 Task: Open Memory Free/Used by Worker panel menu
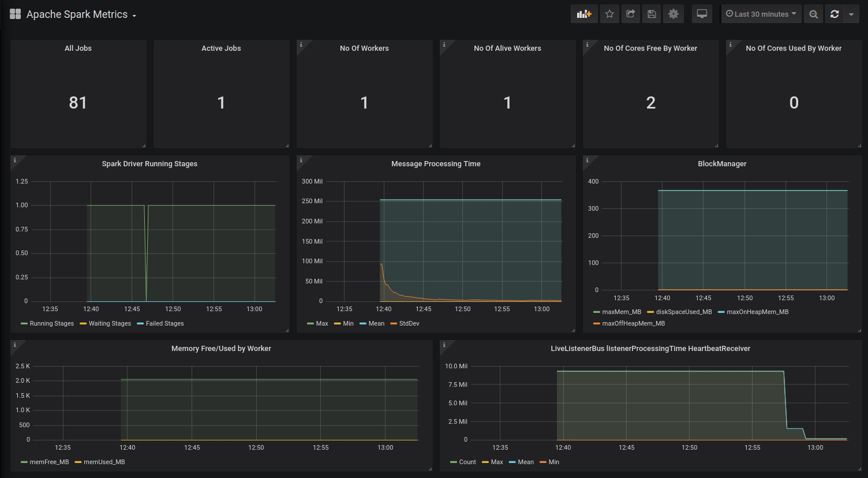coord(221,349)
